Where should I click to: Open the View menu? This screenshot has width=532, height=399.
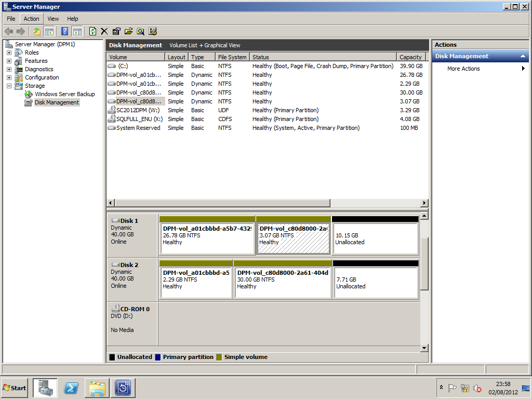coord(53,19)
